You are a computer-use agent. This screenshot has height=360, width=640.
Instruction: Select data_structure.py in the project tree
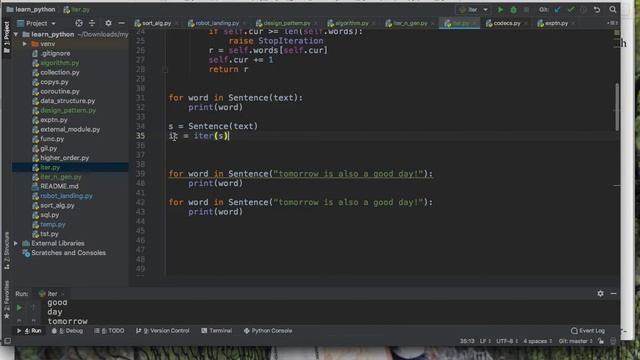(x=67, y=101)
